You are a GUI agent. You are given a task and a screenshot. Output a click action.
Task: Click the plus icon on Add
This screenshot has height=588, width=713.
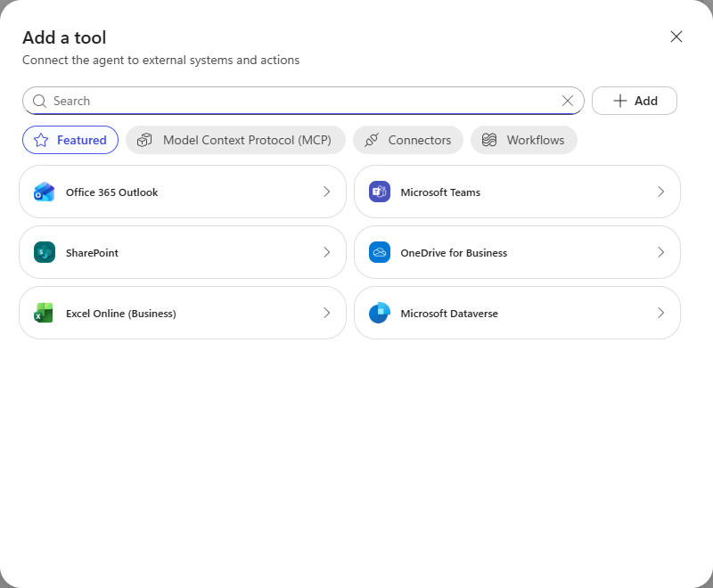pyautogui.click(x=619, y=101)
